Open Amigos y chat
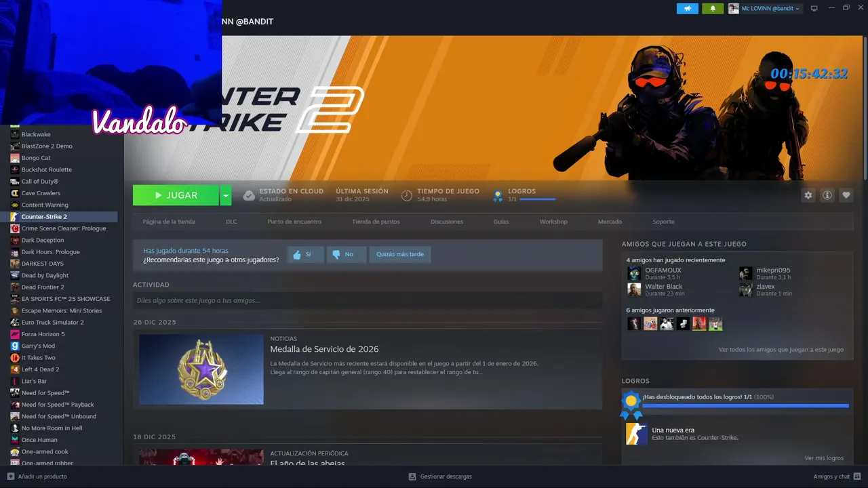Image resolution: width=868 pixels, height=488 pixels. pos(837,476)
